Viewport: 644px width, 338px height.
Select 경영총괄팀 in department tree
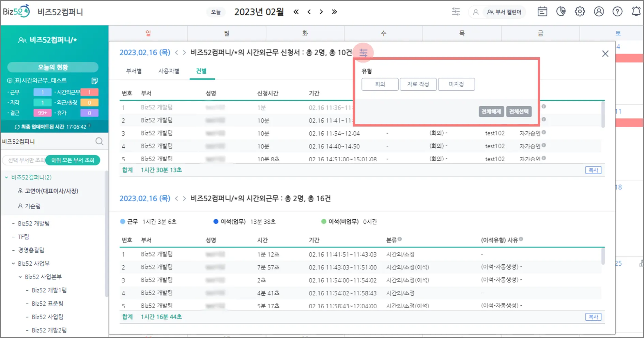[31, 250]
